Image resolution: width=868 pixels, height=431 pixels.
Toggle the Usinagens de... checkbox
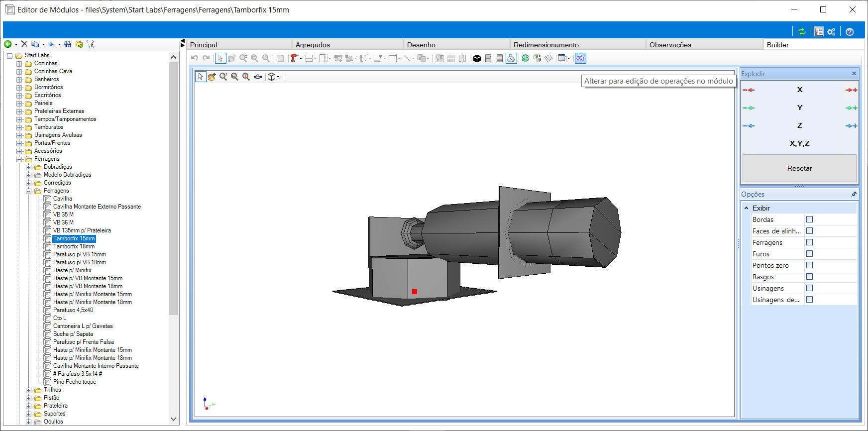pyautogui.click(x=809, y=300)
